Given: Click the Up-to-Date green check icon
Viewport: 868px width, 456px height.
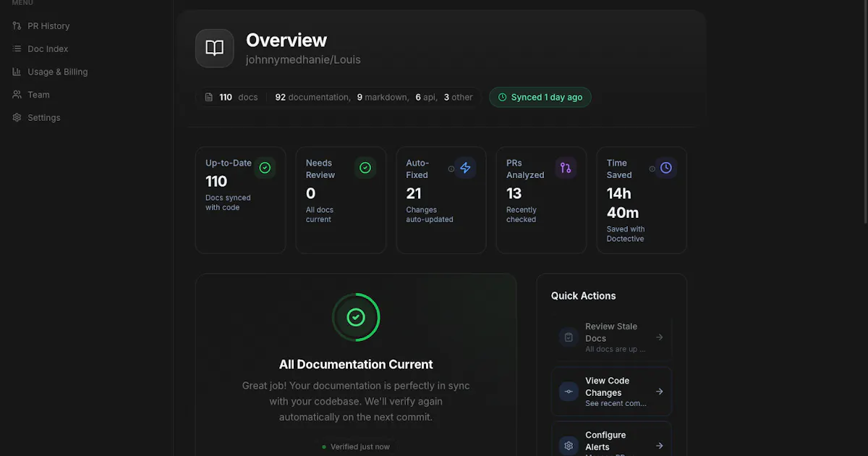Looking at the screenshot, I should click(265, 168).
